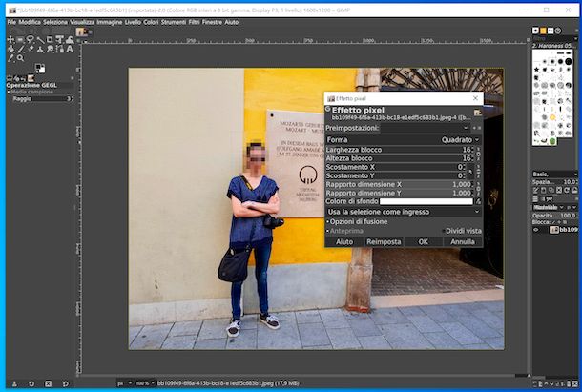Open the Patterns tab icon in right dock
Image resolution: width=582 pixels, height=392 pixels.
point(543,31)
